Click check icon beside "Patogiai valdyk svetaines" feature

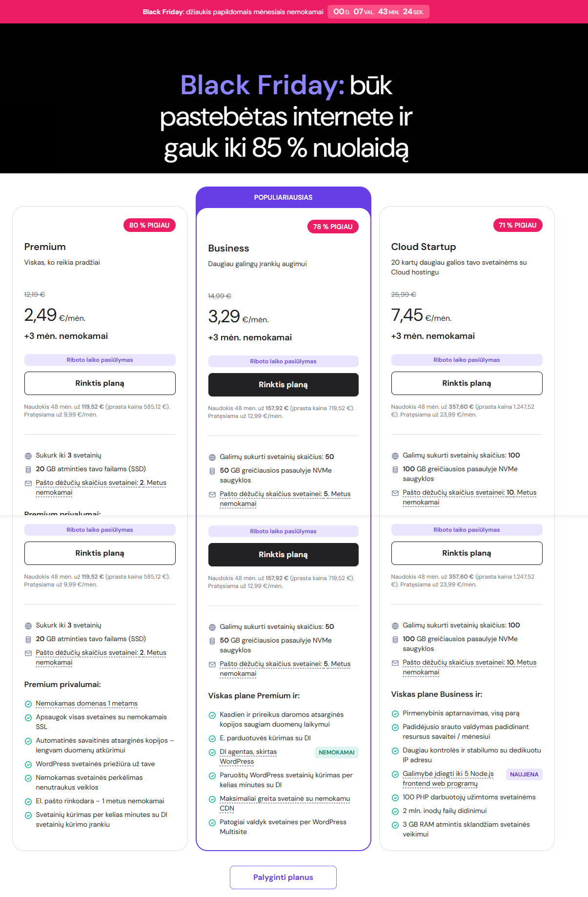(212, 823)
